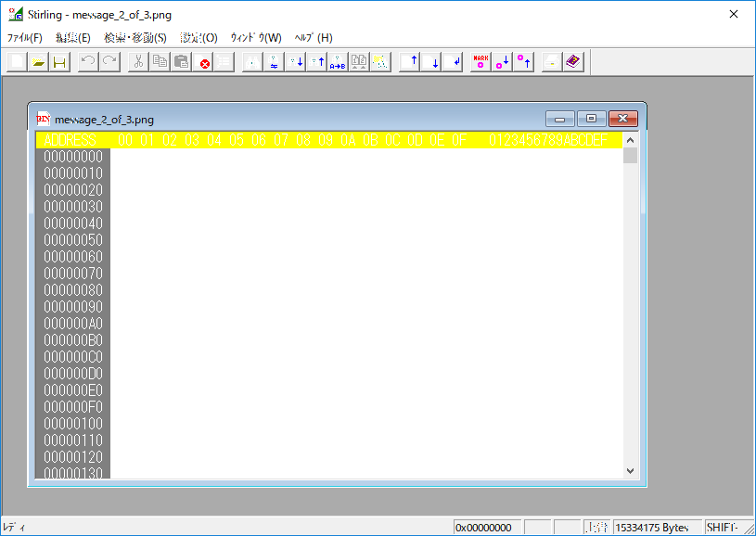This screenshot has height=536, width=756.
Task: Click the 0x00000000 offset in status bar
Action: click(487, 528)
